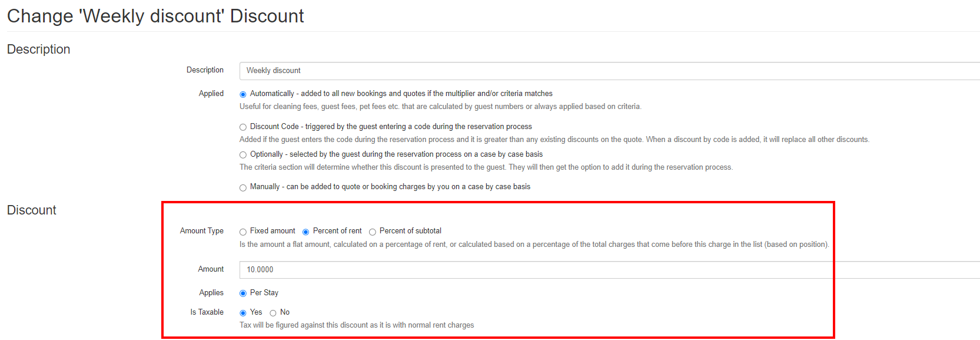The image size is (980, 340).
Task: Choose the Discount Code radio option
Action: tap(243, 127)
